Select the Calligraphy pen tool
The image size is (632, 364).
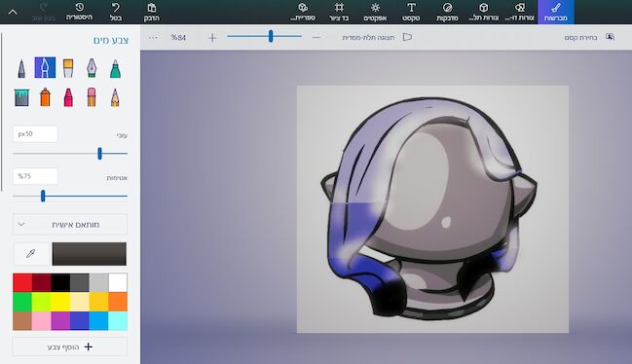coord(92,68)
